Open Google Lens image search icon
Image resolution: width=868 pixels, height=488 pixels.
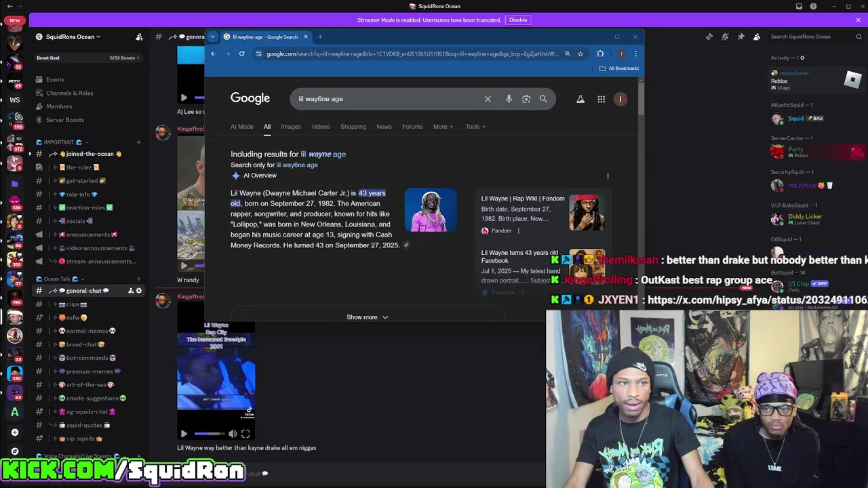[x=526, y=99]
